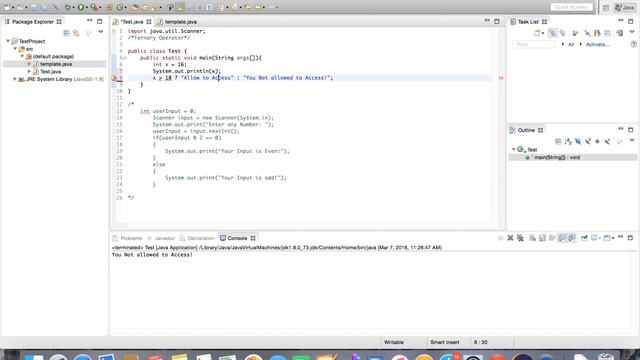Collapse all icon in Outline toolbar
The height and width of the screenshot is (360, 640).
click(x=558, y=141)
